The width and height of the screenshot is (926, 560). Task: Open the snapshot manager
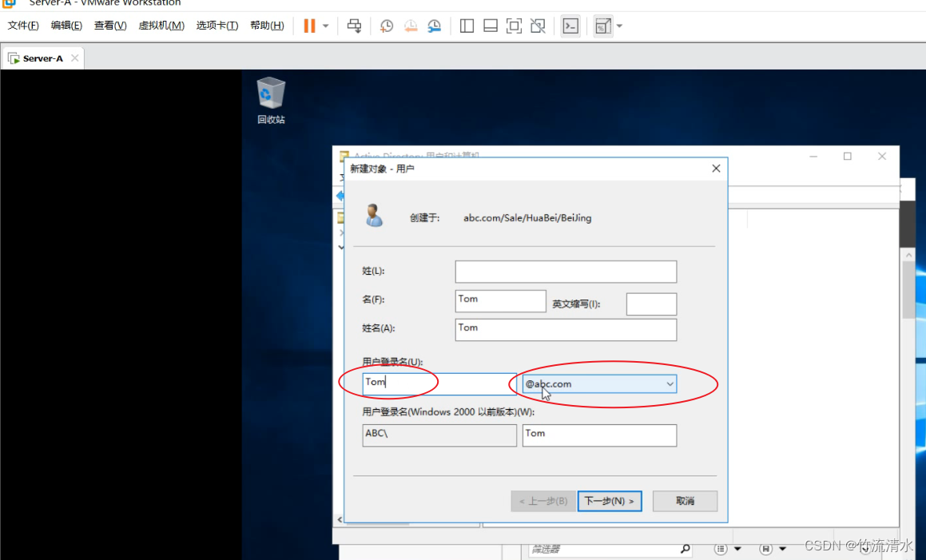point(434,26)
